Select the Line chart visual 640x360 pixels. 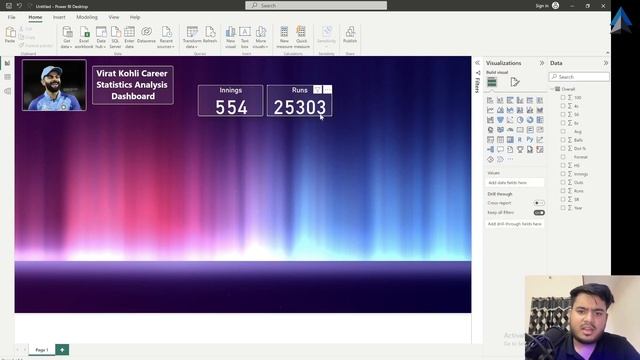[x=490, y=110]
